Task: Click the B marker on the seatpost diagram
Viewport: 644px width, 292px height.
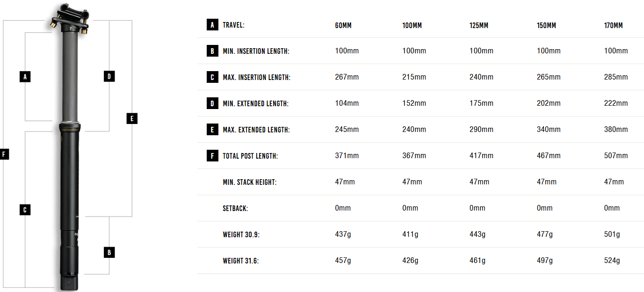Action: click(x=109, y=252)
